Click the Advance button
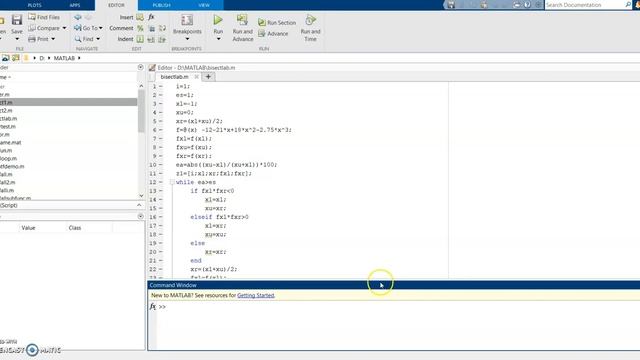 (x=273, y=34)
